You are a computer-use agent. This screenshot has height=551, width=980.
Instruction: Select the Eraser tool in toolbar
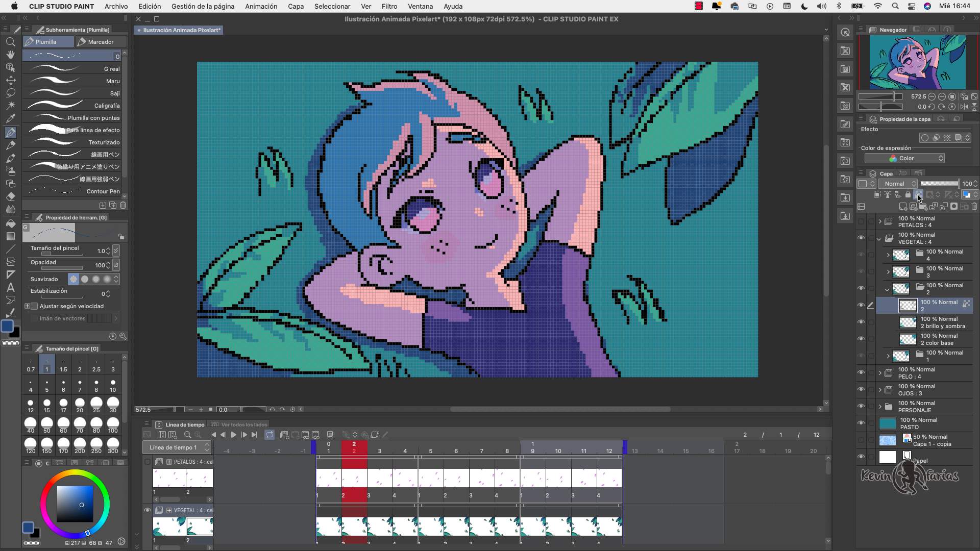click(10, 196)
